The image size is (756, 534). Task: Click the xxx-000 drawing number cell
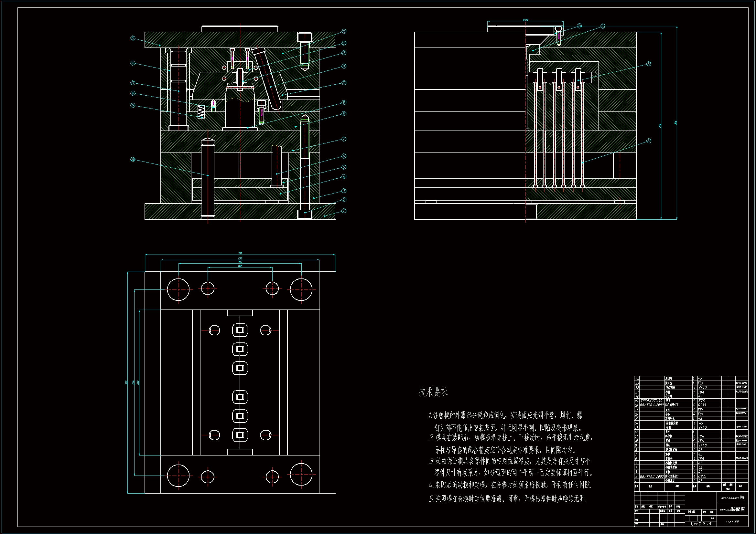732,521
